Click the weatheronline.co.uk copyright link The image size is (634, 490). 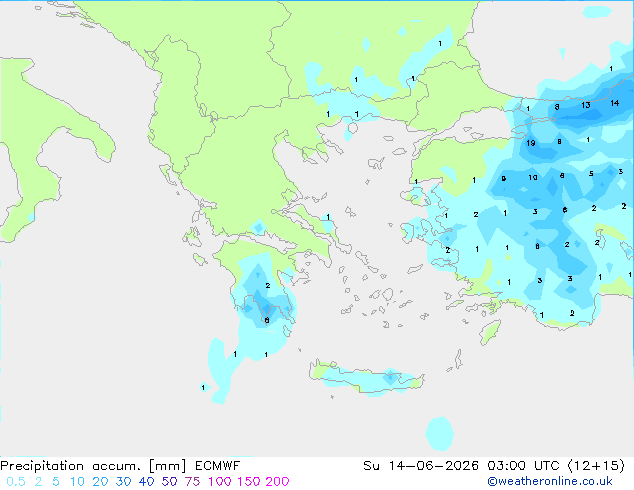pyautogui.click(x=550, y=481)
